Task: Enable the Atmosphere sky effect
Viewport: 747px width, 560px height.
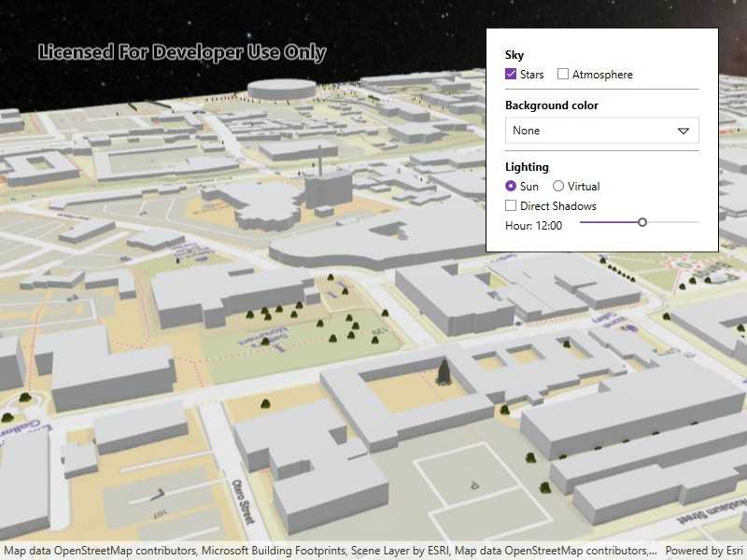Action: click(x=563, y=74)
